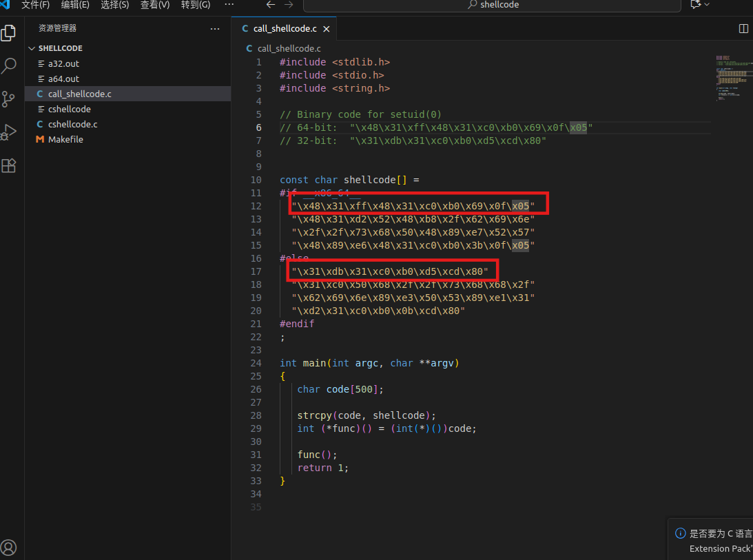753x560 pixels.
Task: Open the 文件(F) menu
Action: (36, 5)
